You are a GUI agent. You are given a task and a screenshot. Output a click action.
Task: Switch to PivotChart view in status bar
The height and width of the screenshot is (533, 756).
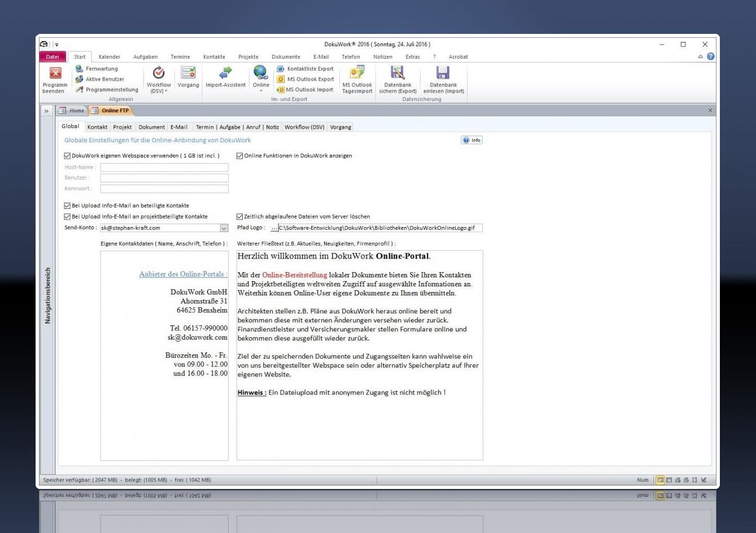(686, 480)
